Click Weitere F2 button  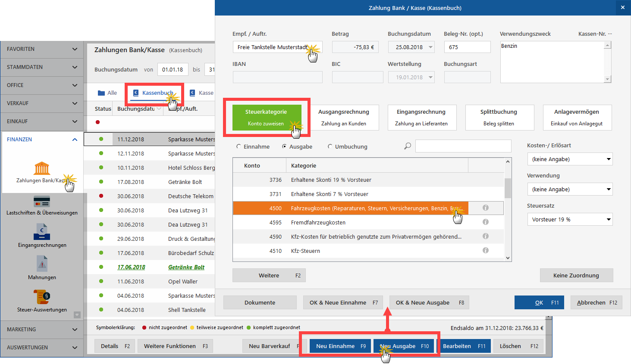point(269,276)
